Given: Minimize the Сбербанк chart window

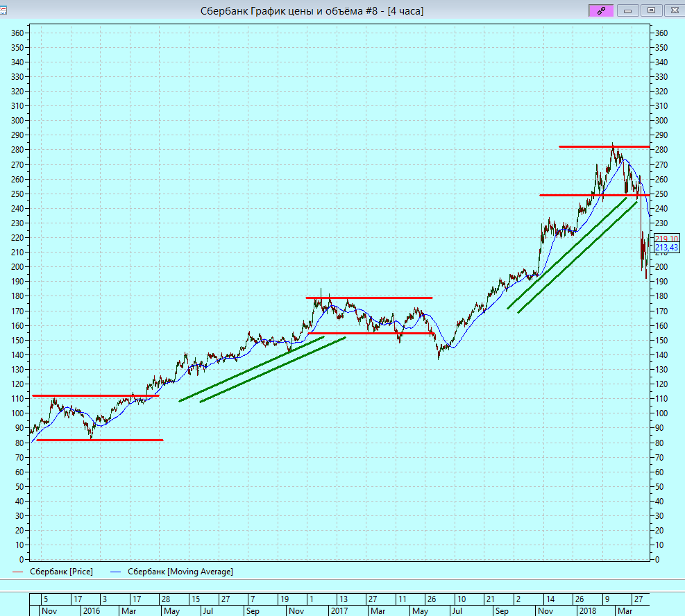Looking at the screenshot, I should point(628,10).
